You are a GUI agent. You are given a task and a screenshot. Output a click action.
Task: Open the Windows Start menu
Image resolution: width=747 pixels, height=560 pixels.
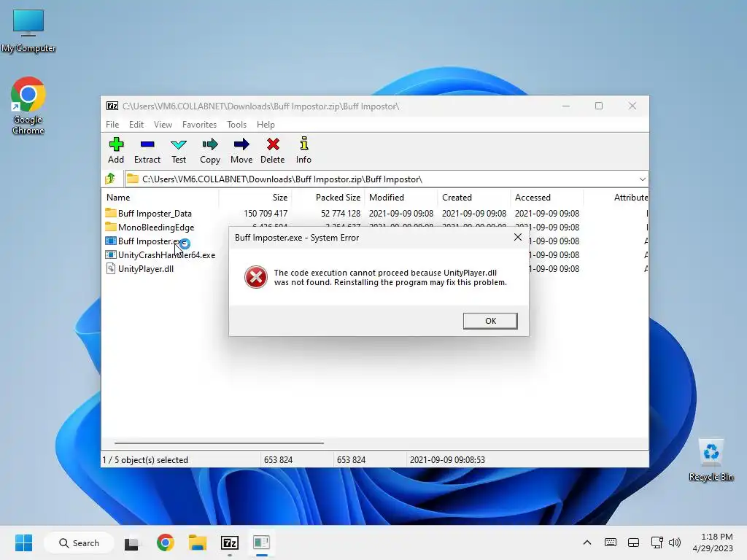(23, 542)
